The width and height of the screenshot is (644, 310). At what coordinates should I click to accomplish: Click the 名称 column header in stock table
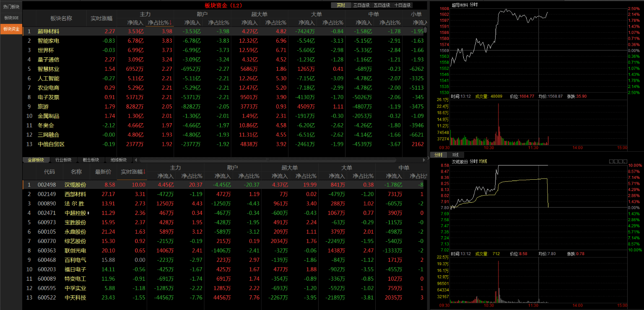76,171
